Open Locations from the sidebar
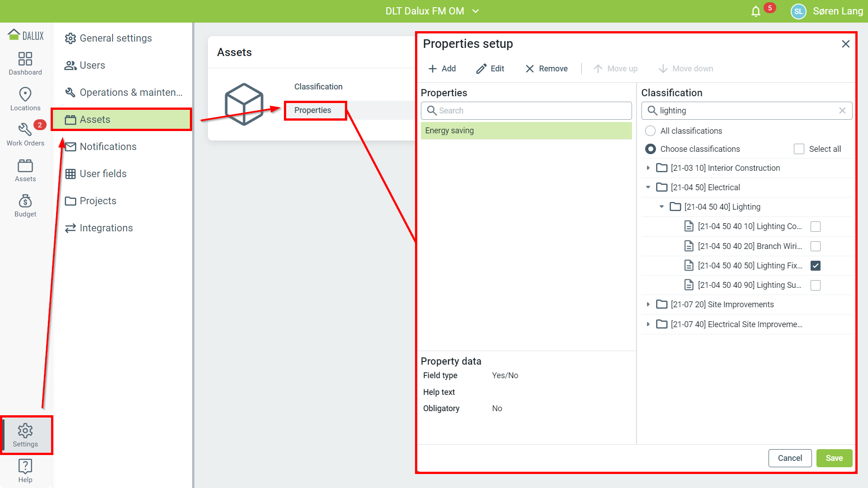This screenshot has width=868, height=488. pyautogui.click(x=25, y=94)
